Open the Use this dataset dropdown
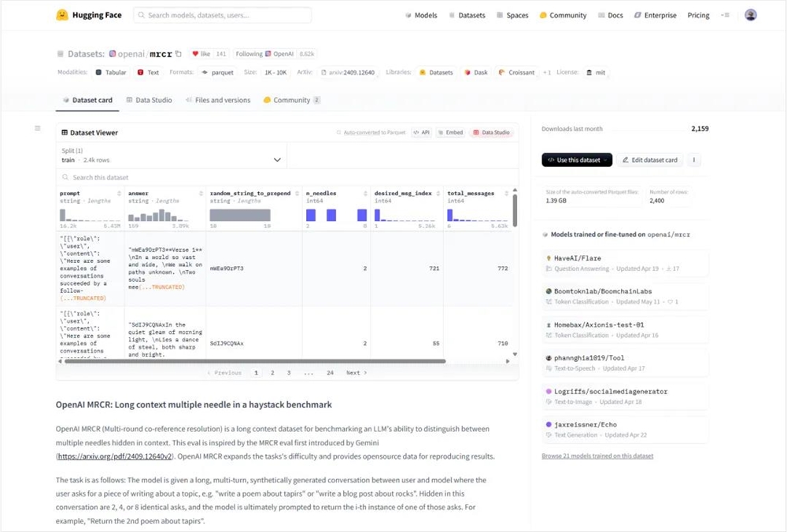787x532 pixels. [x=577, y=160]
